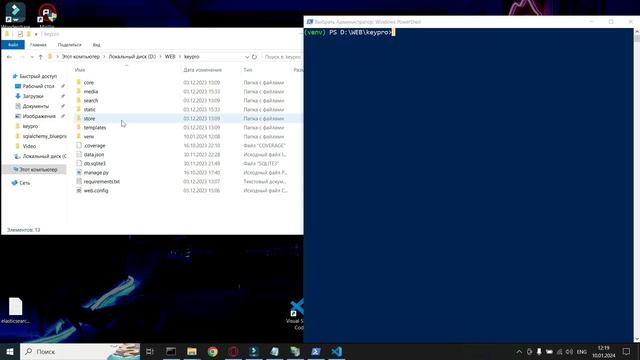Select the db.sqlite3 file
The height and width of the screenshot is (360, 640).
pyautogui.click(x=94, y=163)
